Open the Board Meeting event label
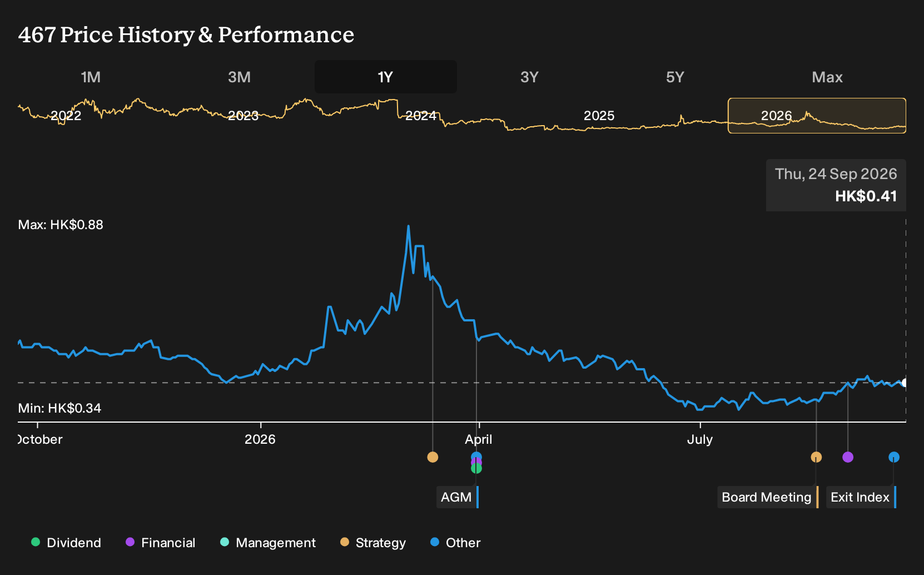Image resolution: width=924 pixels, height=575 pixels. [x=768, y=497]
